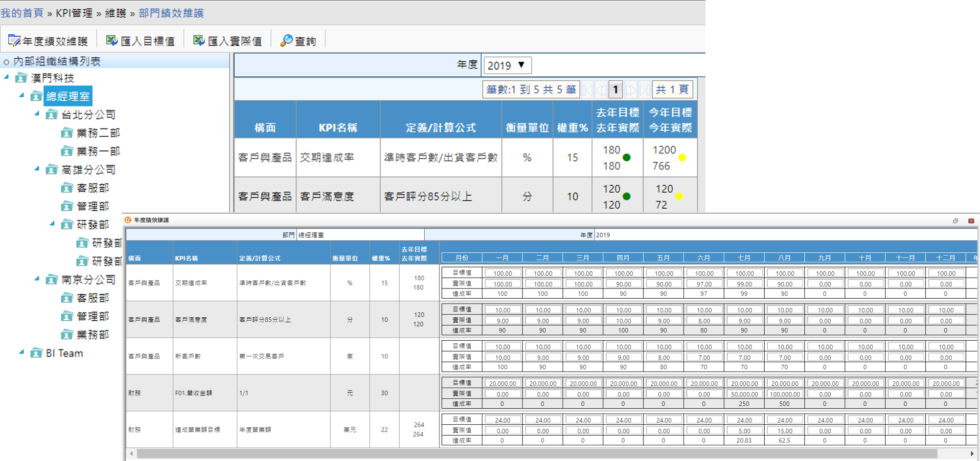Select 客服部 under 高雄分公司

pos(92,188)
